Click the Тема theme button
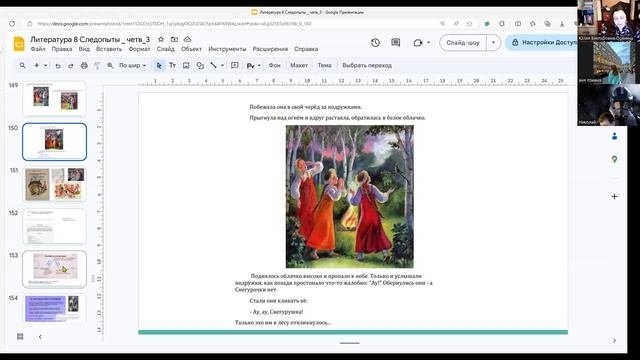 pyautogui.click(x=324, y=65)
